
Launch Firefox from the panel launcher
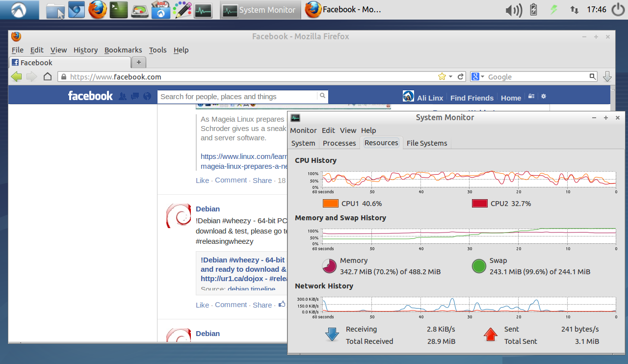[x=98, y=10]
